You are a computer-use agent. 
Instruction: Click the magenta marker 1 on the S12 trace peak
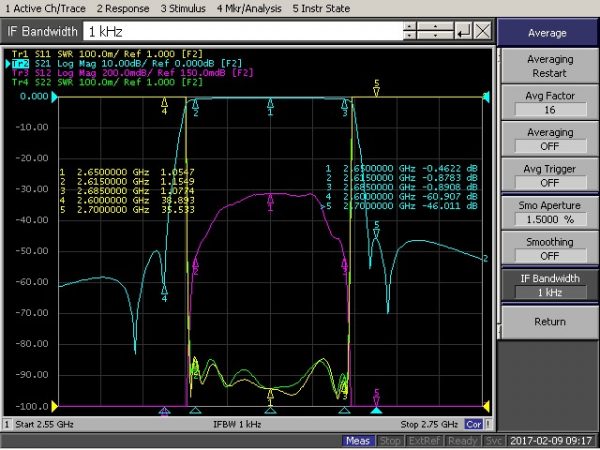(x=270, y=202)
